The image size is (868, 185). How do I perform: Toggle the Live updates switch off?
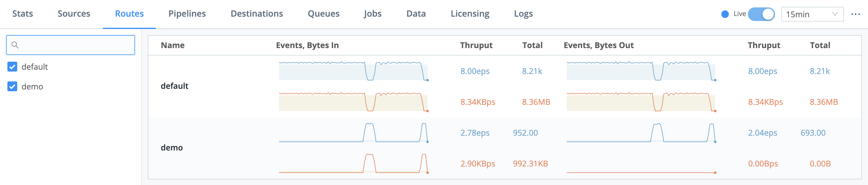click(x=762, y=14)
